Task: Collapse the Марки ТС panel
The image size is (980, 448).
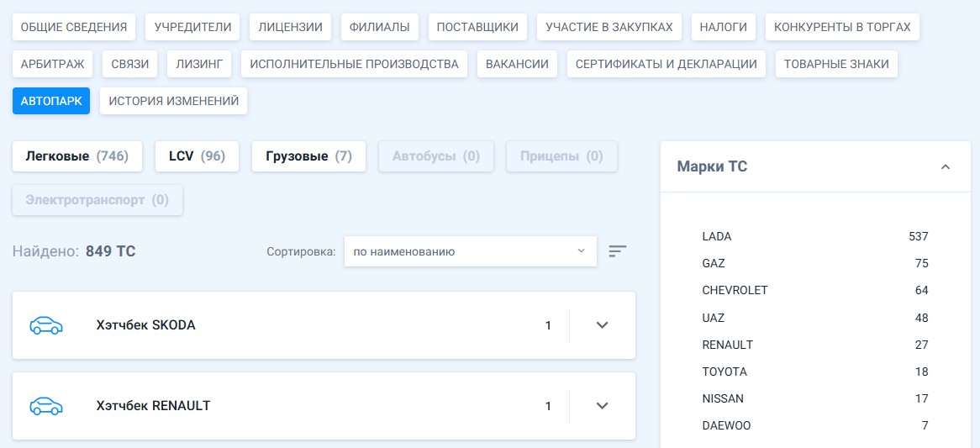Action: click(x=946, y=166)
